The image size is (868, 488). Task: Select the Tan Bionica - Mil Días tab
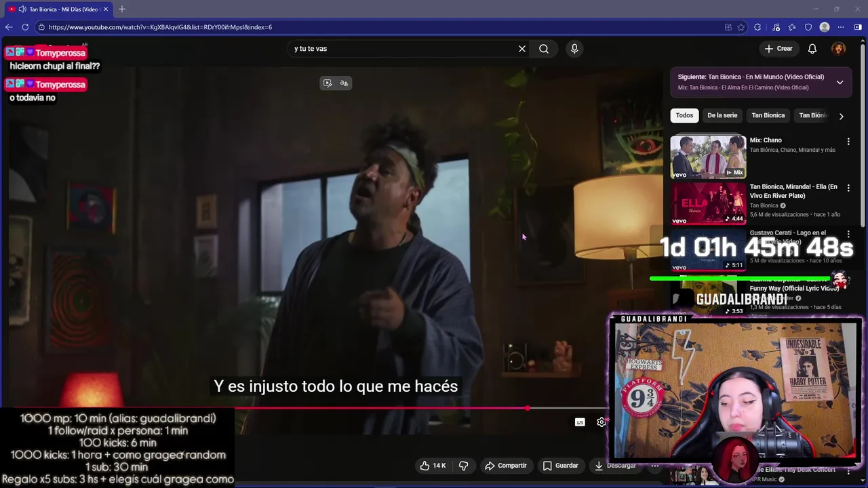click(58, 9)
